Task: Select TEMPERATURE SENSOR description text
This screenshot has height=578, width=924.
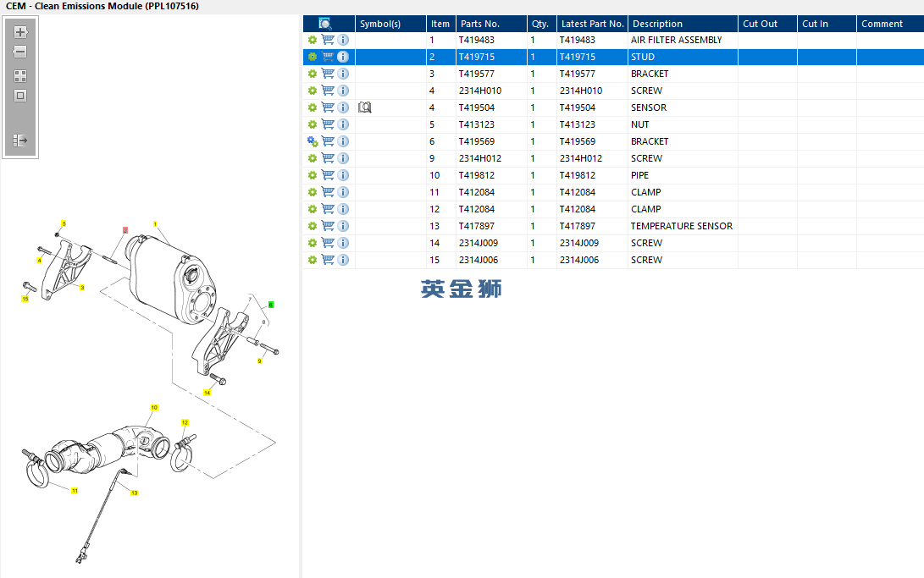Action: pyautogui.click(x=682, y=226)
